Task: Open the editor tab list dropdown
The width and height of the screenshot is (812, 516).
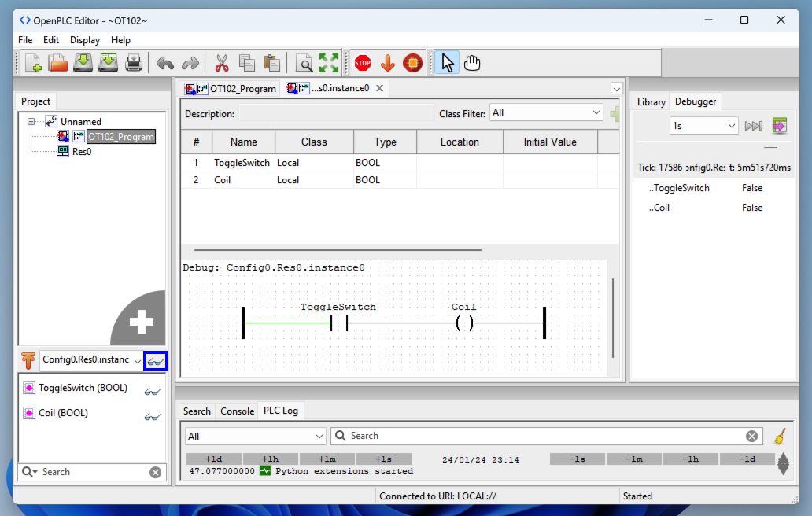Action: (x=616, y=89)
